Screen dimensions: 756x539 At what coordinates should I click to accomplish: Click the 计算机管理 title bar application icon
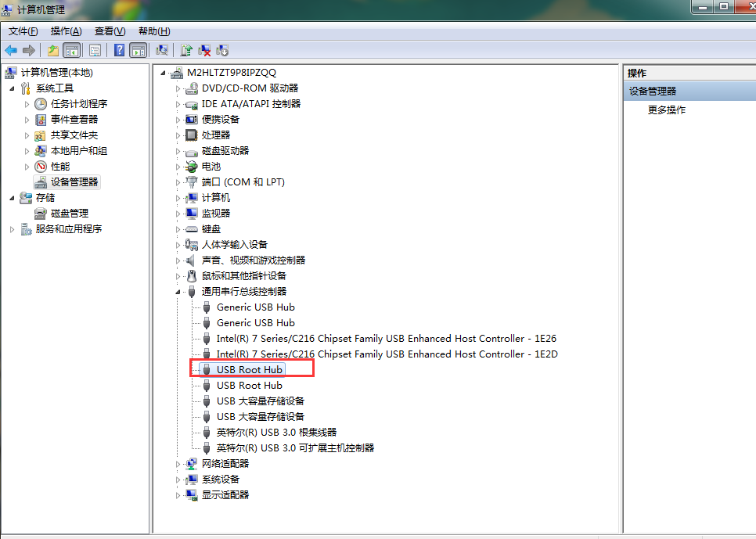pos(7,9)
